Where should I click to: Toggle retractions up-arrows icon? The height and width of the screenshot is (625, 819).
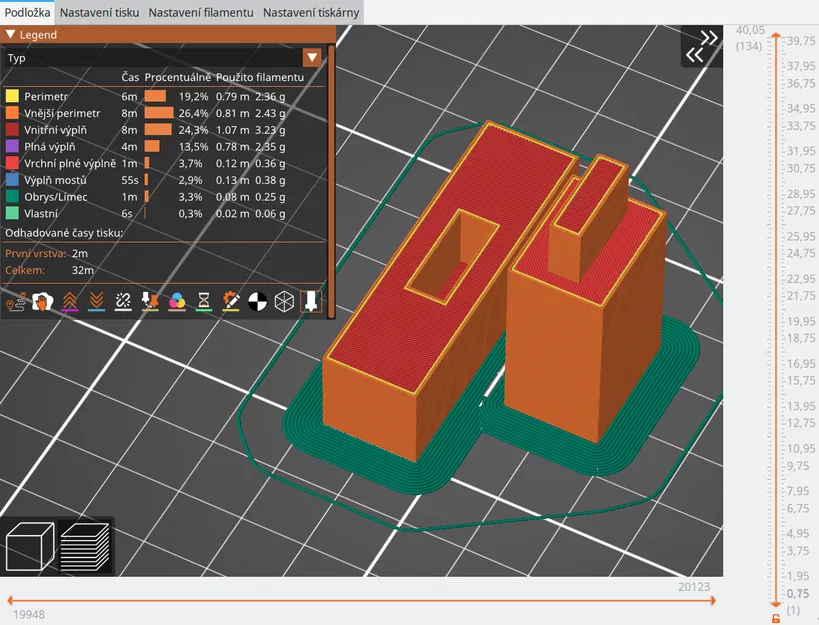(69, 302)
